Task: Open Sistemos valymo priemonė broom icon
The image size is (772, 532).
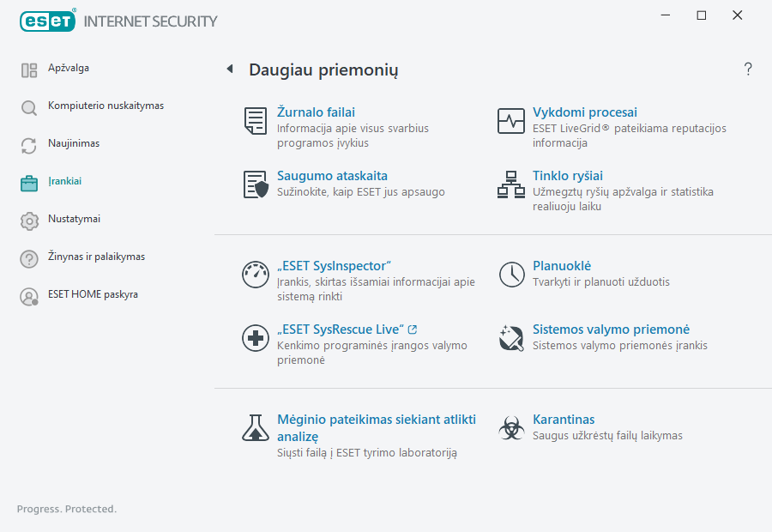Action: click(510, 338)
